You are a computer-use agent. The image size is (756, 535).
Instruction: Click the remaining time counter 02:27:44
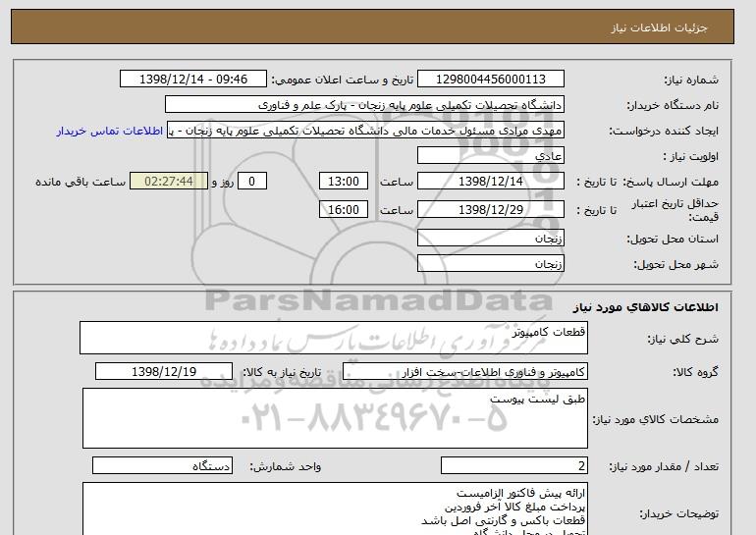coord(169,182)
